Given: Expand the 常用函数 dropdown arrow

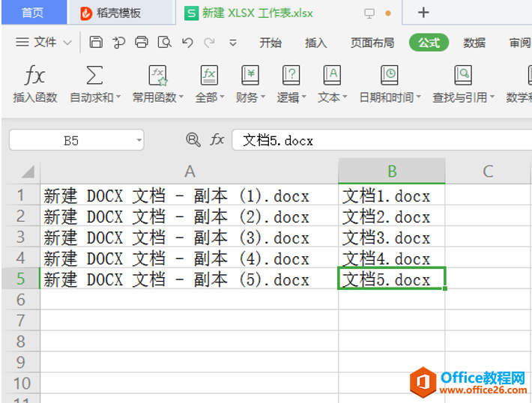Looking at the screenshot, I should (181, 97).
